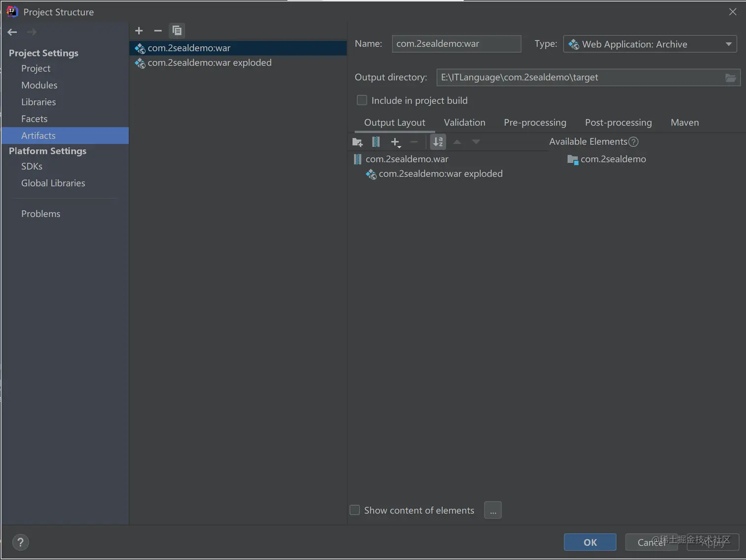The width and height of the screenshot is (746, 560).
Task: Open the Pre-processing tab
Action: click(x=535, y=123)
